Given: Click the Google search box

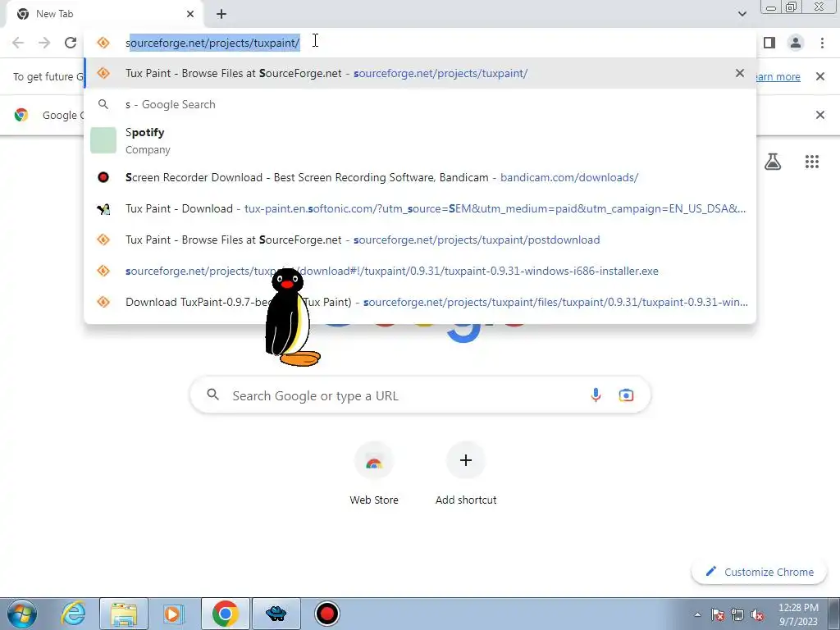Looking at the screenshot, I should [x=420, y=395].
